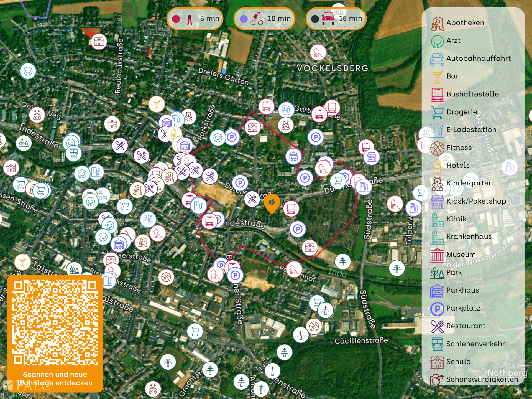Click the red walking time dot
The height and width of the screenshot is (399, 532).
(176, 19)
